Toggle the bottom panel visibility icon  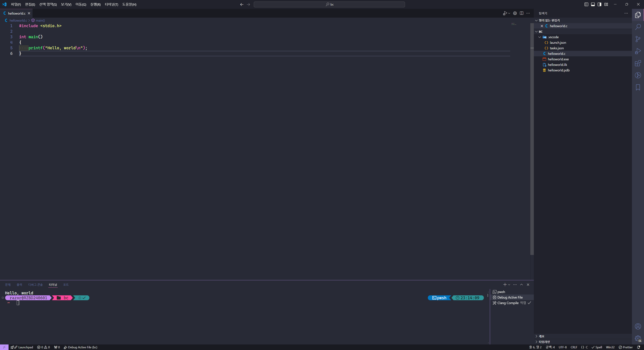[593, 4]
